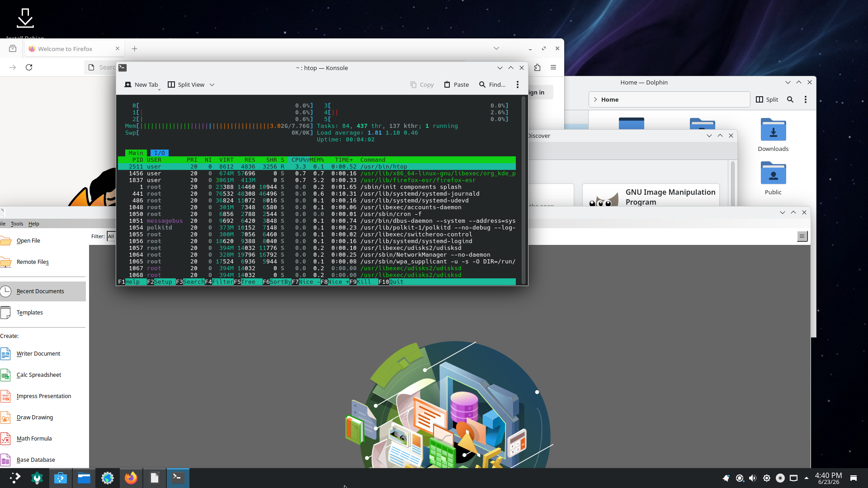Open Firefox list all tabs chevron
The height and width of the screenshot is (488, 868).
click(x=496, y=48)
